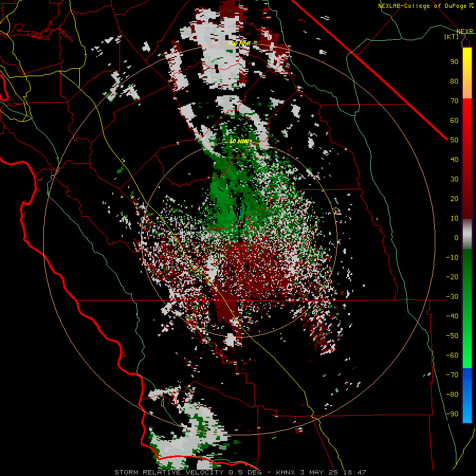Click the positive 60 scale value
Viewport: 476px width, 476px height.
tap(454, 120)
